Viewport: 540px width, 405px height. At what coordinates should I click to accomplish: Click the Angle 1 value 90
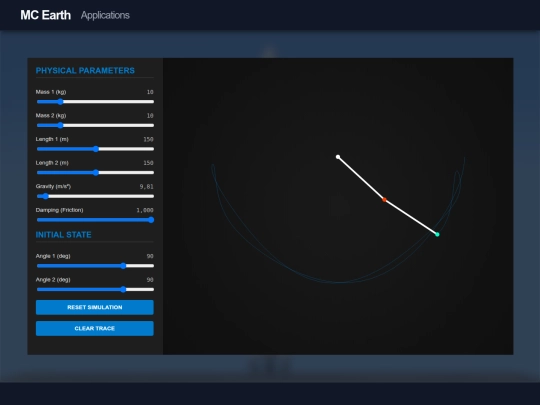pos(150,256)
